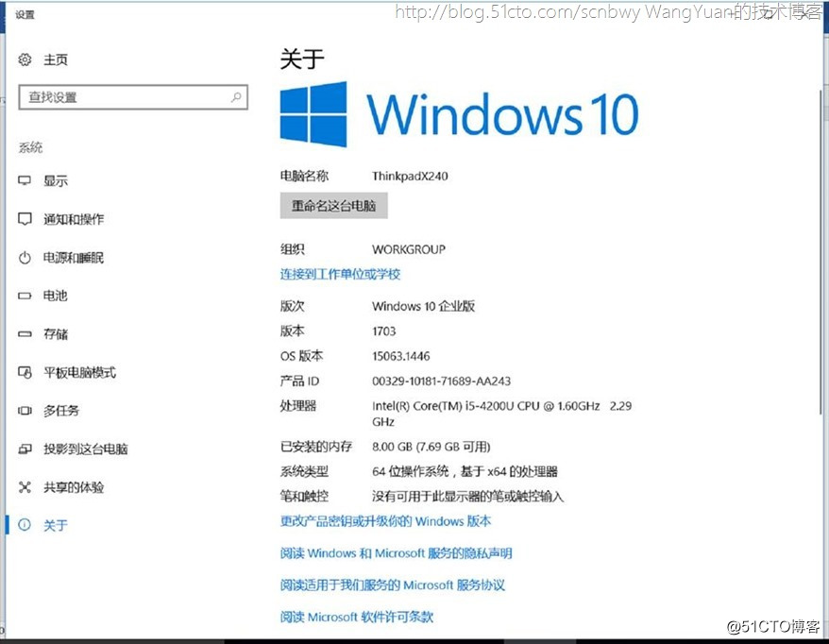This screenshot has height=644, width=829.
Task: Click the Storage drive icon
Action: click(x=25, y=334)
